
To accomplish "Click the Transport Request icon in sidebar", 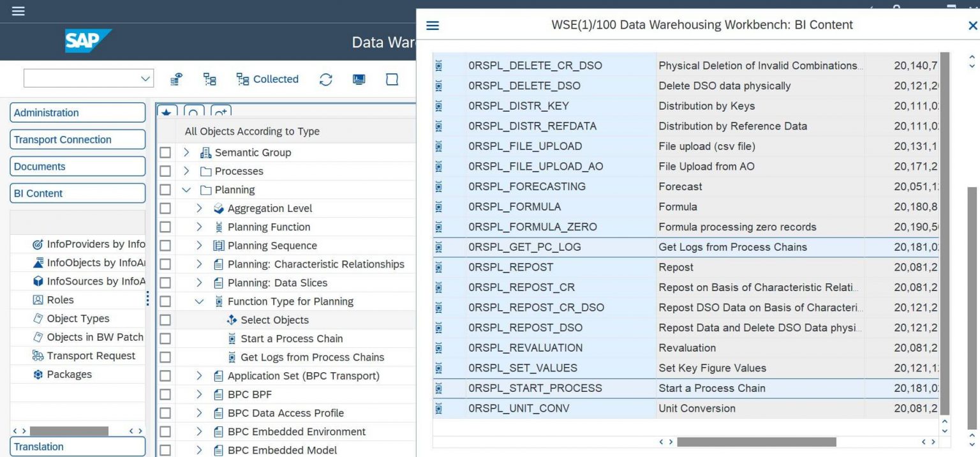I will 38,356.
